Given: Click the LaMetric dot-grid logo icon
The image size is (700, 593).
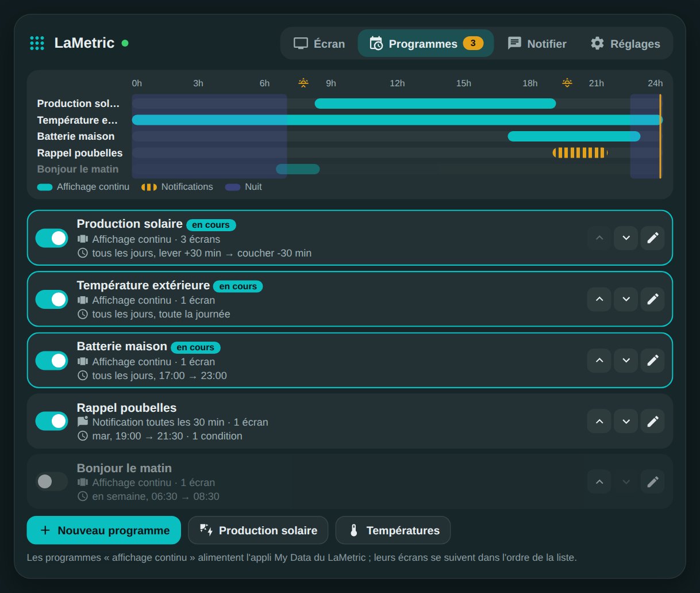Looking at the screenshot, I should pos(37,43).
